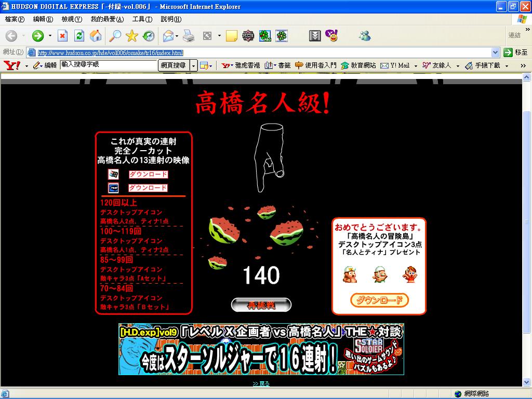Expand the 友緣人 dropdown arrow
This screenshot has width=532, height=399.
tap(458, 65)
